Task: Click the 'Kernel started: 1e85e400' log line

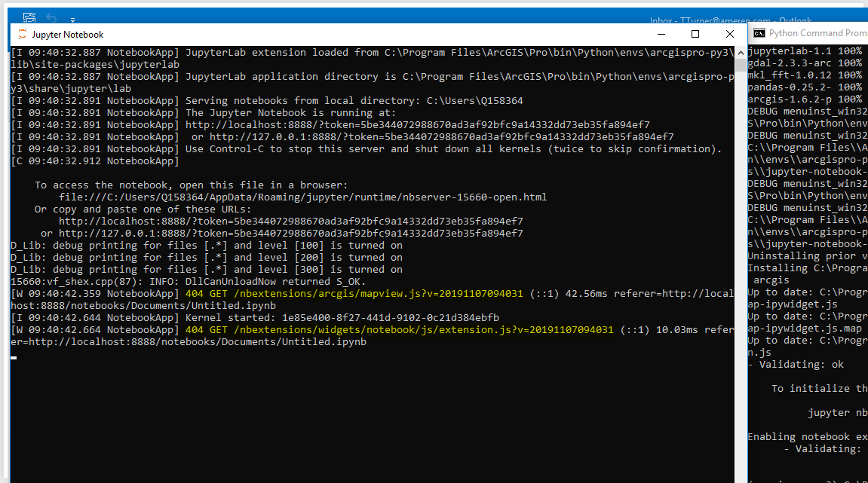Action: (255, 317)
